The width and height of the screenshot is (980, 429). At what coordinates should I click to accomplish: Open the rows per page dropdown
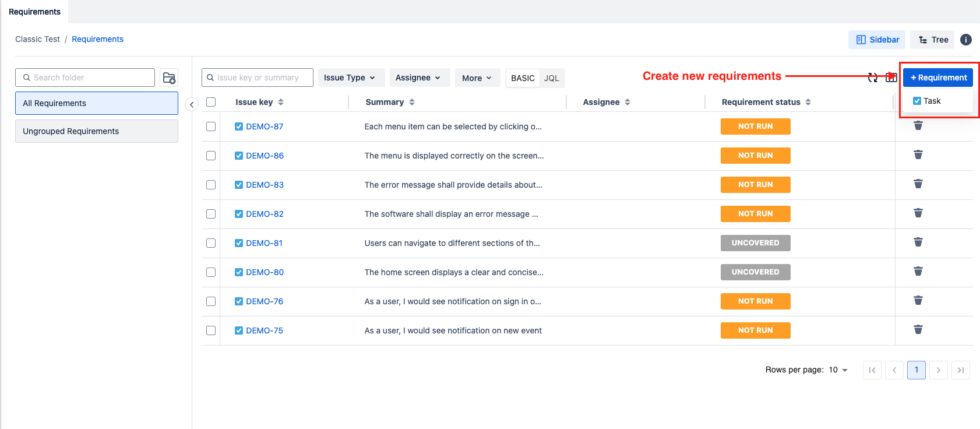[838, 370]
